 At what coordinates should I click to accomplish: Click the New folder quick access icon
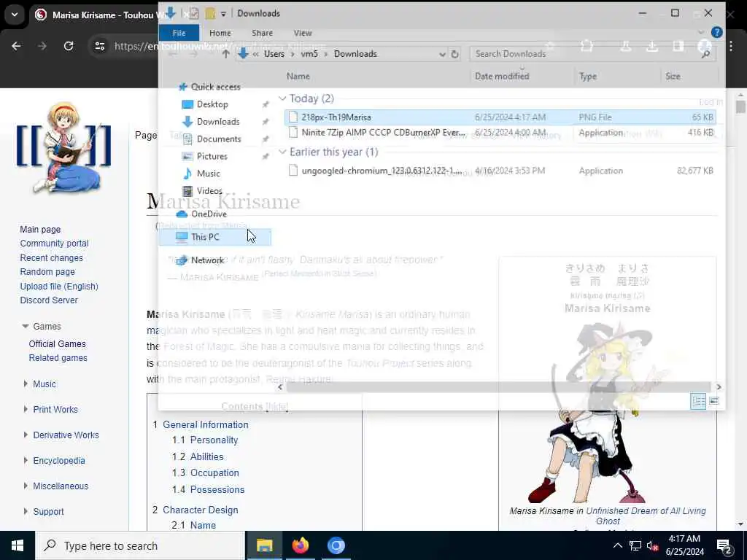click(x=210, y=13)
